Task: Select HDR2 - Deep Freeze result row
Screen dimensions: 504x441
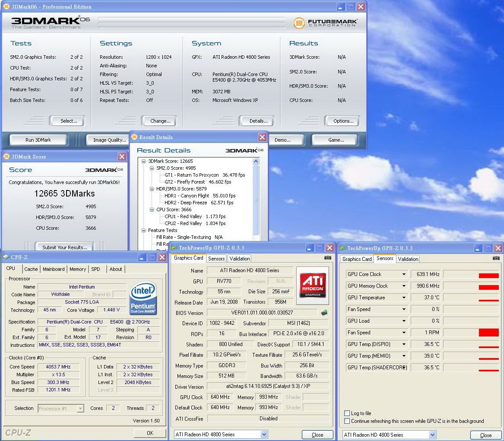Action: [x=199, y=203]
